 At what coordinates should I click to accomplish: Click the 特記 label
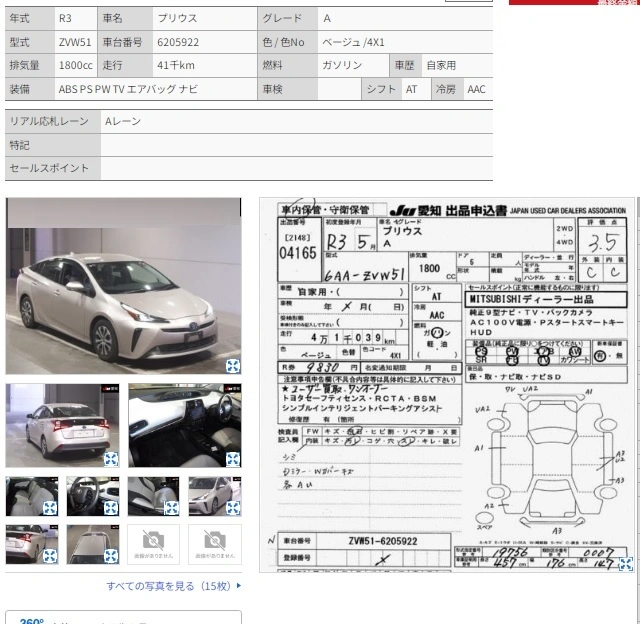[x=19, y=145]
